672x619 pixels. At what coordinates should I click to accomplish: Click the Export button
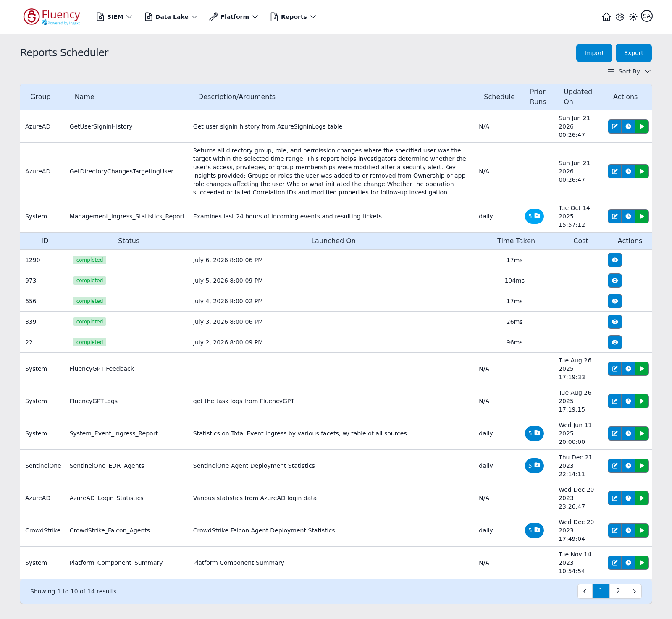click(634, 53)
